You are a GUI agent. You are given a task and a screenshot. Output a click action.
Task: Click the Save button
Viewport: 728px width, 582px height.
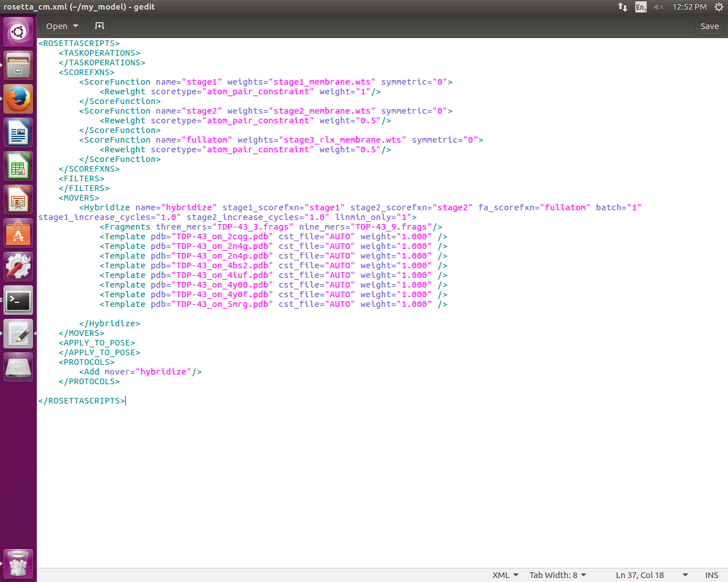pyautogui.click(x=709, y=26)
